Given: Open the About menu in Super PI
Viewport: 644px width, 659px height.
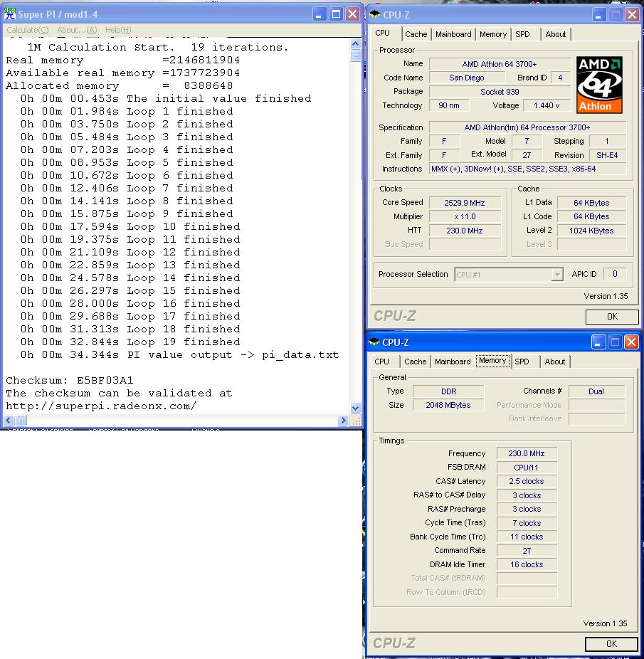Looking at the screenshot, I should (x=77, y=30).
